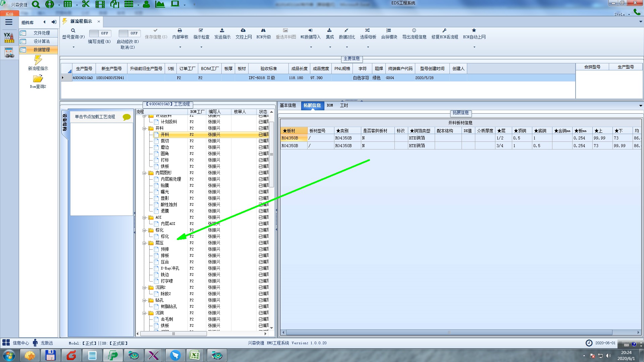Click the green scissors icon in the quick toolbar
Screen dimensions: 644x362
[x=86, y=4]
